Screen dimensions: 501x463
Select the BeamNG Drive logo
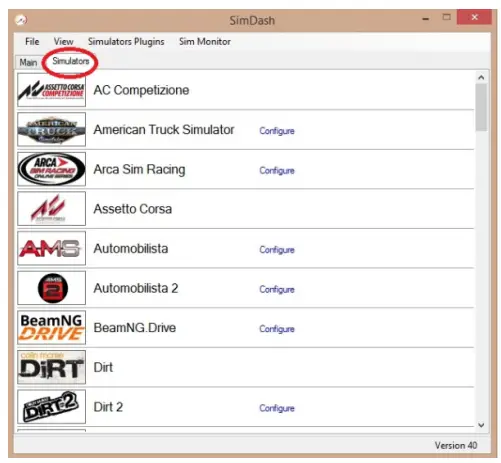pyautogui.click(x=51, y=328)
